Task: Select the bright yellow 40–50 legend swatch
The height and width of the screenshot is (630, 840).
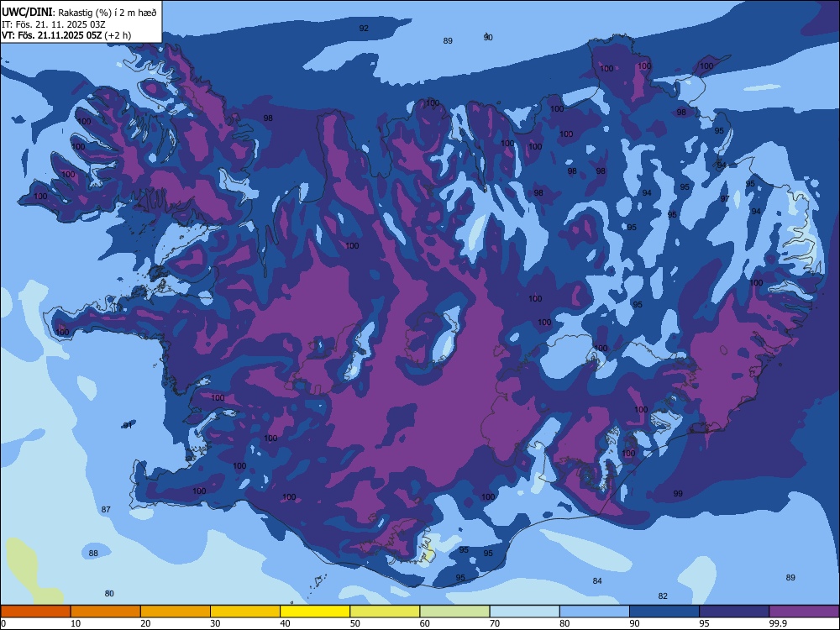Action: coord(315,612)
